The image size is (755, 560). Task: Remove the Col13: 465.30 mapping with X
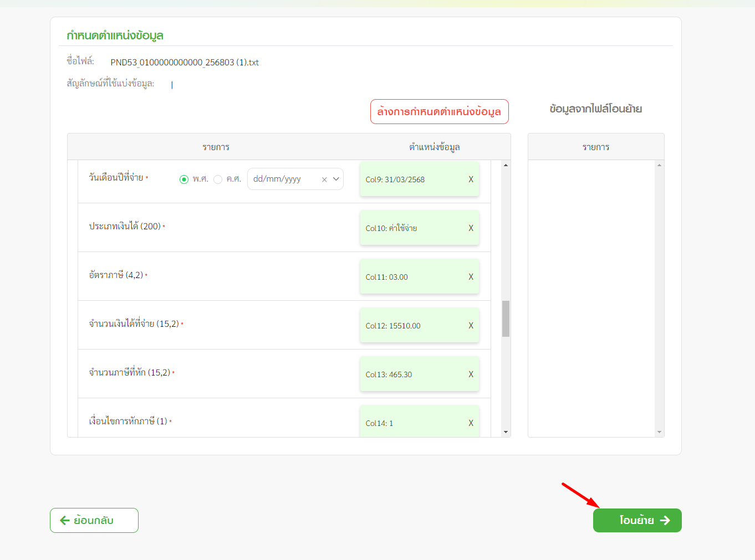click(x=471, y=374)
